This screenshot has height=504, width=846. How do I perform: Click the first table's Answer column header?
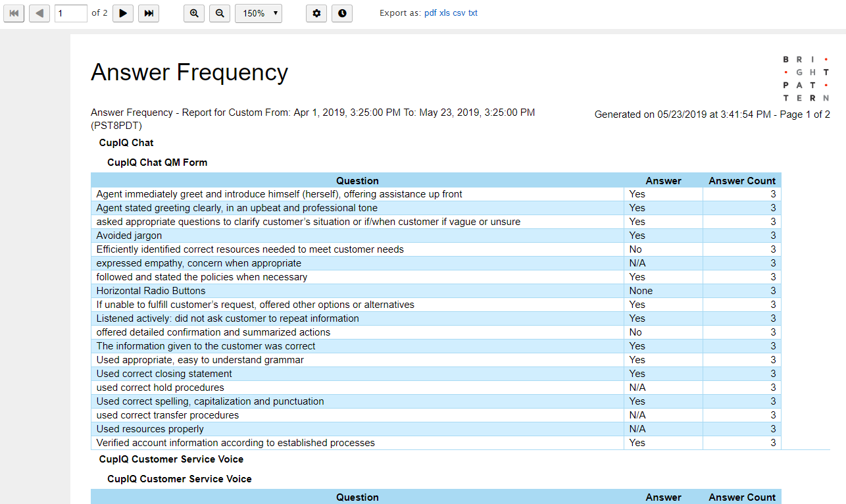663,180
